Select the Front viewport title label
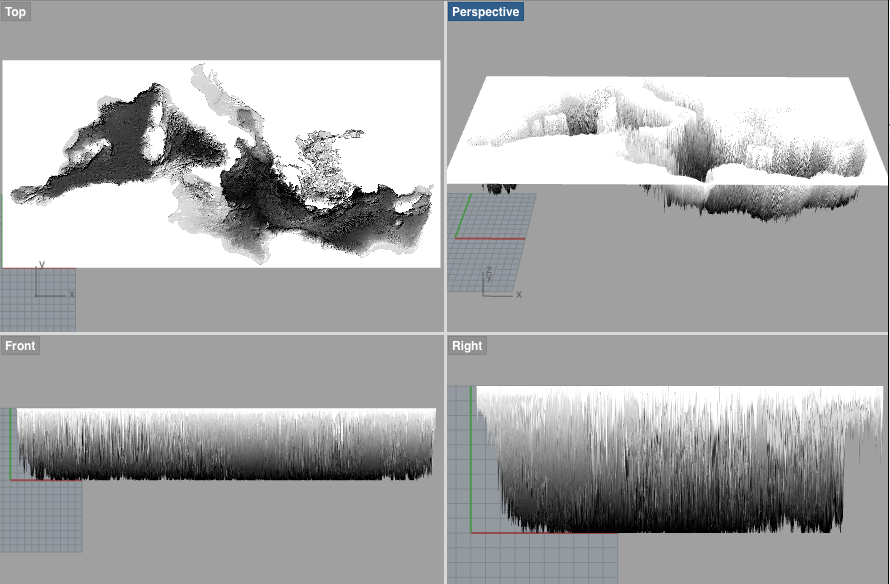 20,346
